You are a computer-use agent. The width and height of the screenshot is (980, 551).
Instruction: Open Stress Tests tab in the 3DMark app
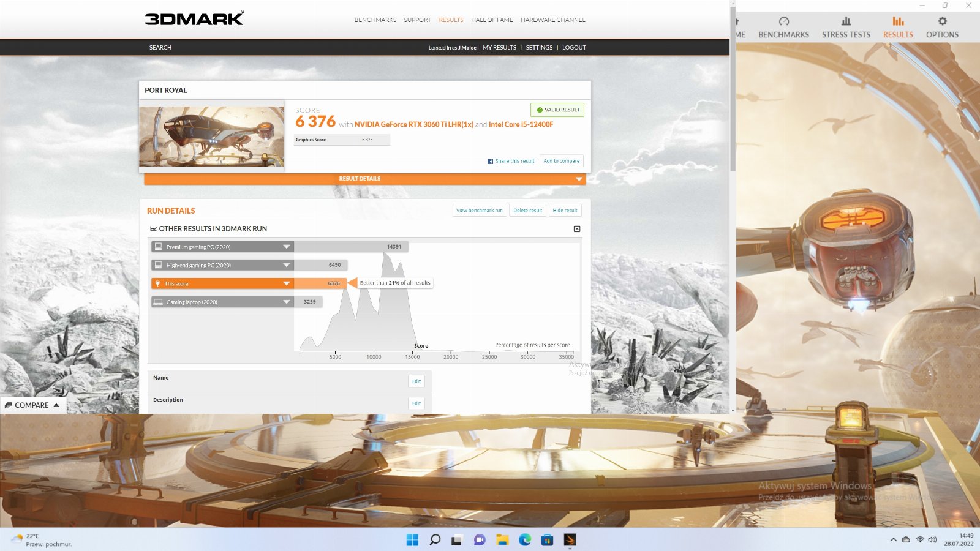click(x=846, y=28)
